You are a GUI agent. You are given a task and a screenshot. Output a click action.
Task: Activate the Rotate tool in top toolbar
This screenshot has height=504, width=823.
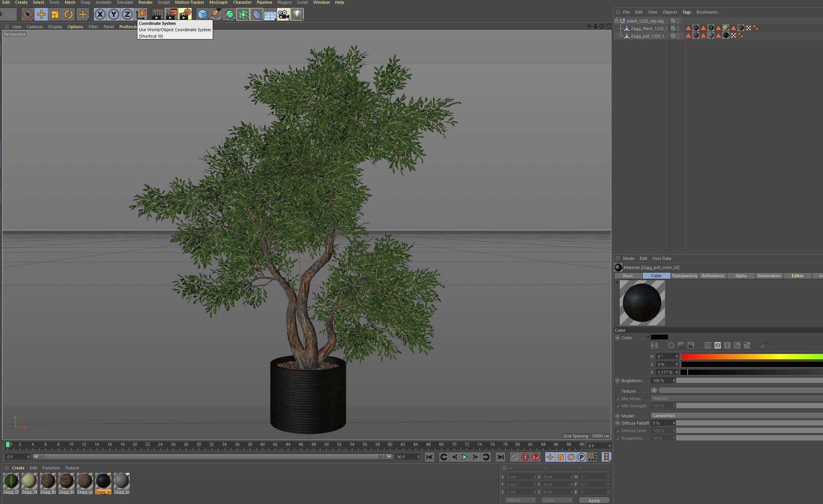69,15
